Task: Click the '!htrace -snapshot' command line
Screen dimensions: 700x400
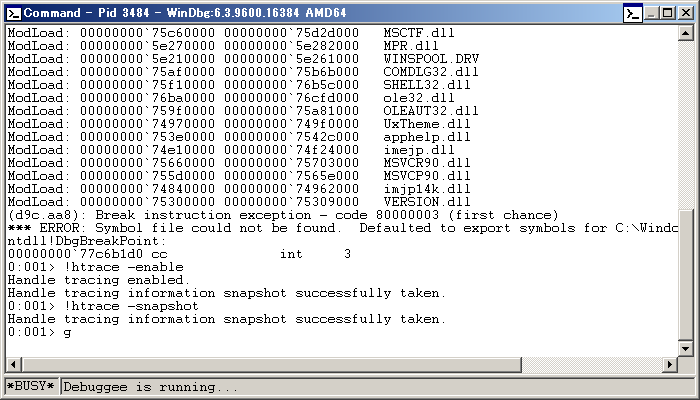Action: coord(103,306)
